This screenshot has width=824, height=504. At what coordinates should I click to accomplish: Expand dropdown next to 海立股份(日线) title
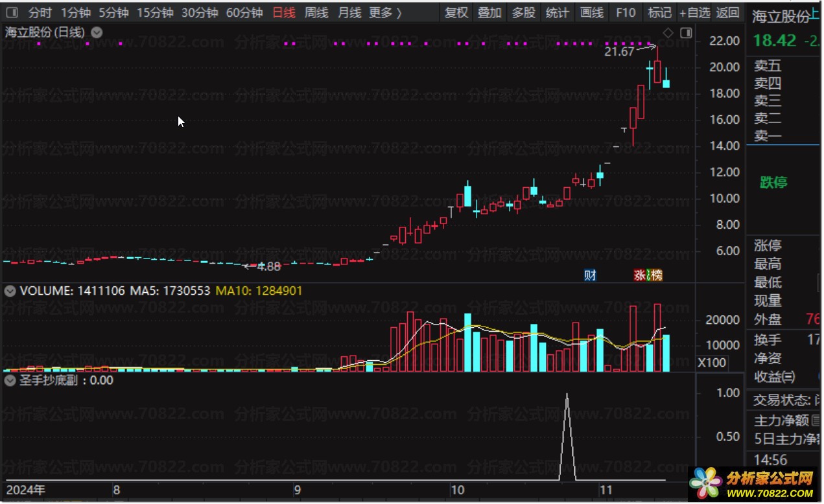(x=97, y=32)
